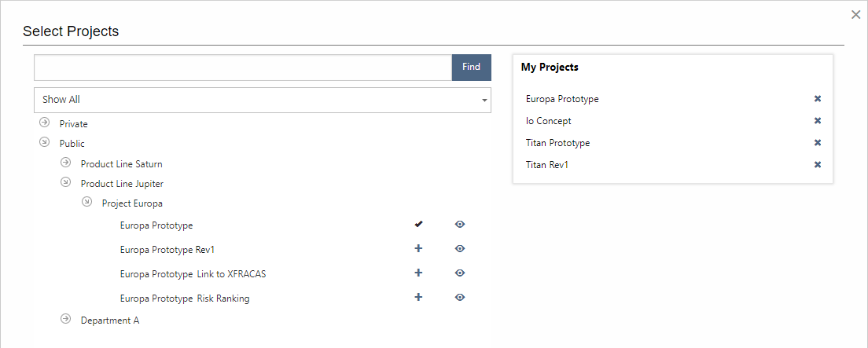Preview Europa Prototype with the eye icon

pyautogui.click(x=460, y=225)
